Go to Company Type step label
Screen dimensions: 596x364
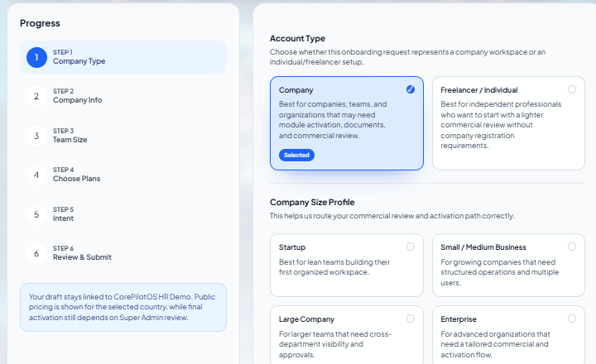click(79, 61)
